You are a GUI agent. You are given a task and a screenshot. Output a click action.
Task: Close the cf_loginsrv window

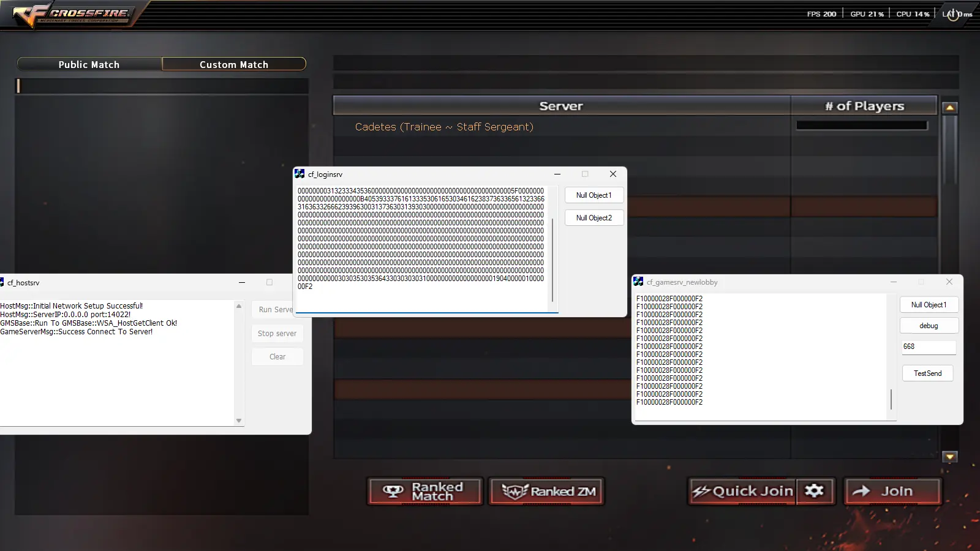click(613, 174)
